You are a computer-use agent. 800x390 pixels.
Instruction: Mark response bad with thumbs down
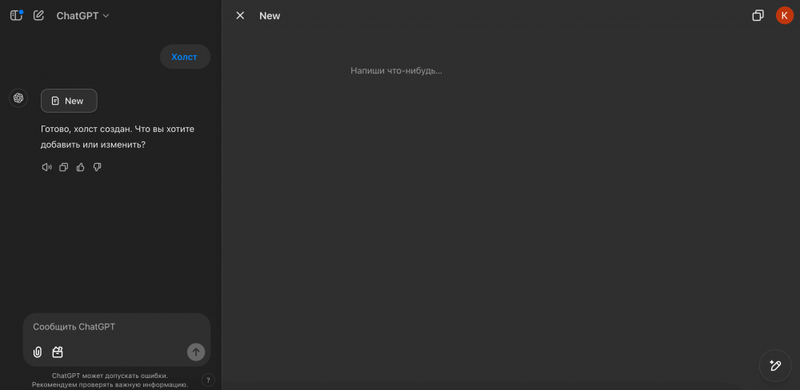[x=97, y=167]
